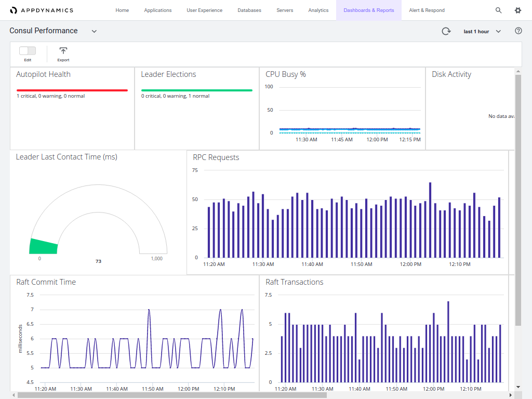The height and width of the screenshot is (399, 532).
Task: Go to User Experience
Action: pos(204,10)
